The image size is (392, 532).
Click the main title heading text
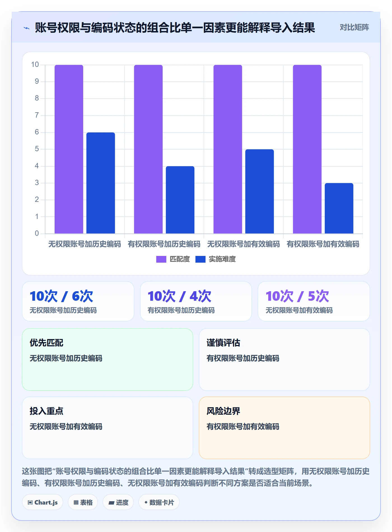coord(175,28)
